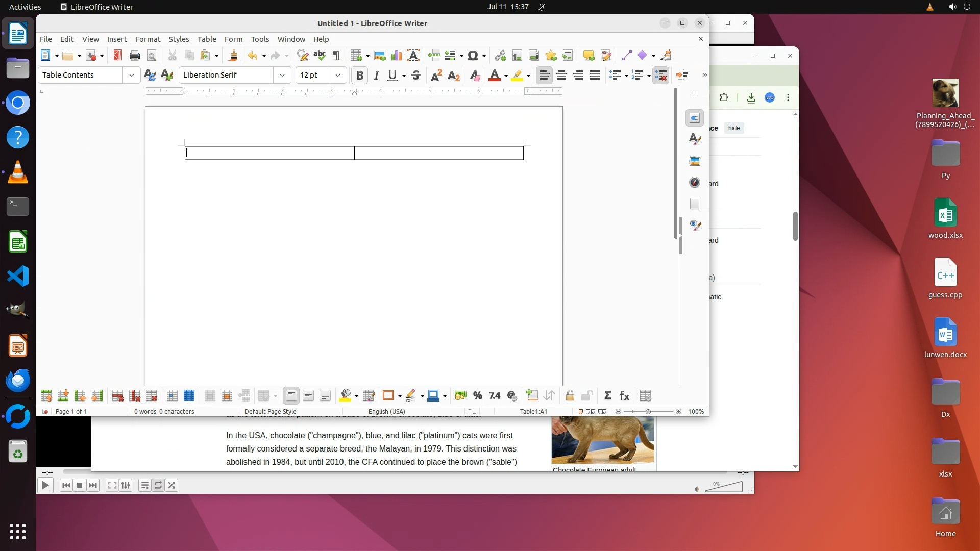The image size is (980, 551).
Task: Click the Print icon in toolbar
Action: [135, 56]
